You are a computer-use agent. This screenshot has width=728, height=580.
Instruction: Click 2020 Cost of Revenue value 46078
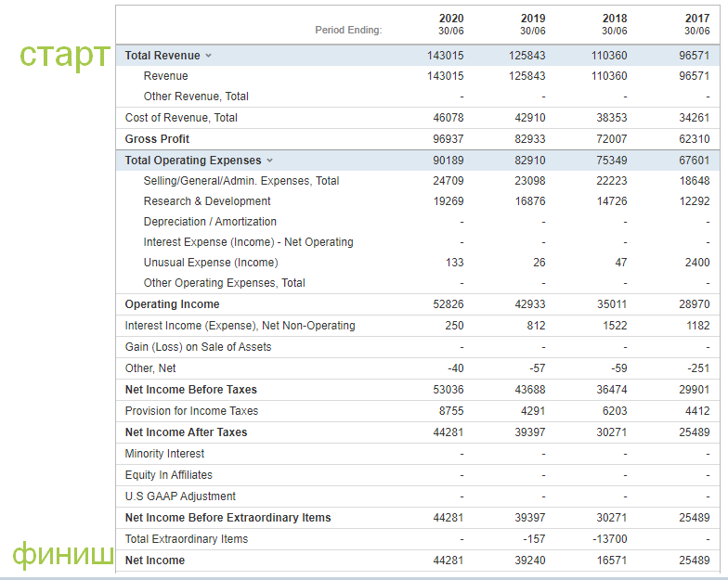[x=448, y=118]
